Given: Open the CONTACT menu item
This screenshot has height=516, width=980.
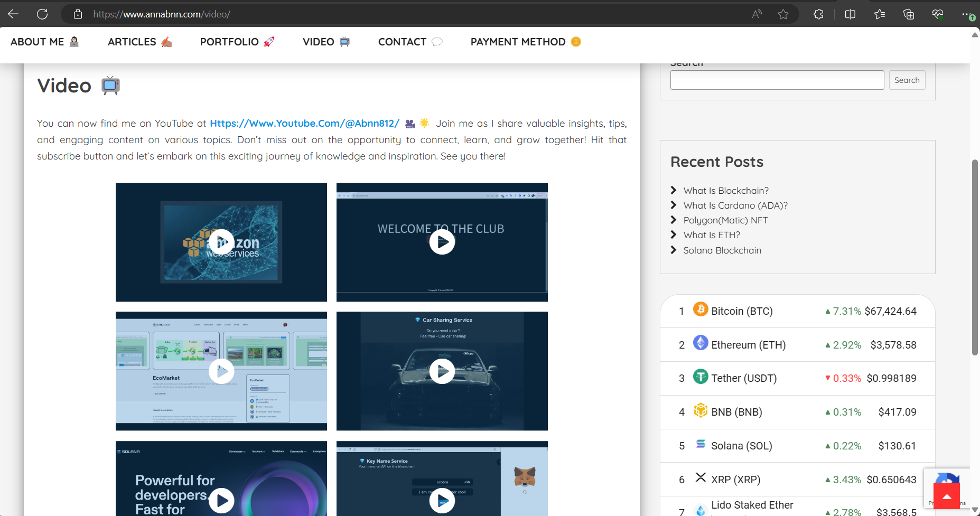Looking at the screenshot, I should tap(410, 42).
